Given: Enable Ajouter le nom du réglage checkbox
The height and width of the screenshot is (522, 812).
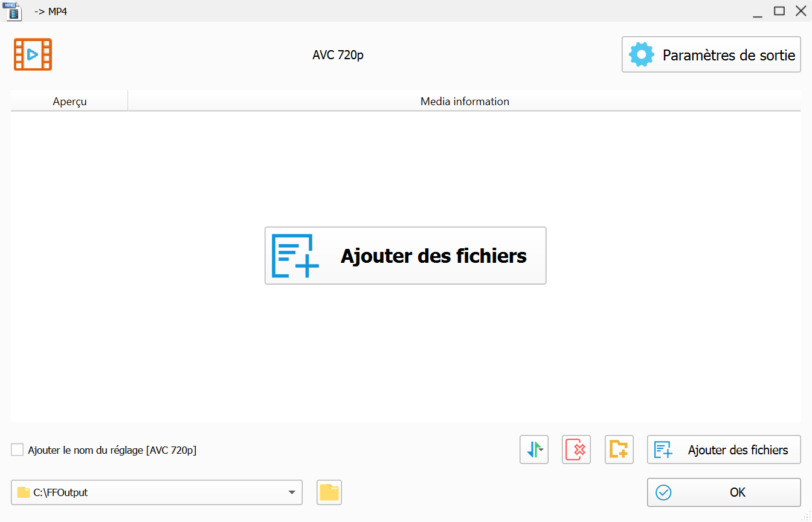Looking at the screenshot, I should coord(18,450).
